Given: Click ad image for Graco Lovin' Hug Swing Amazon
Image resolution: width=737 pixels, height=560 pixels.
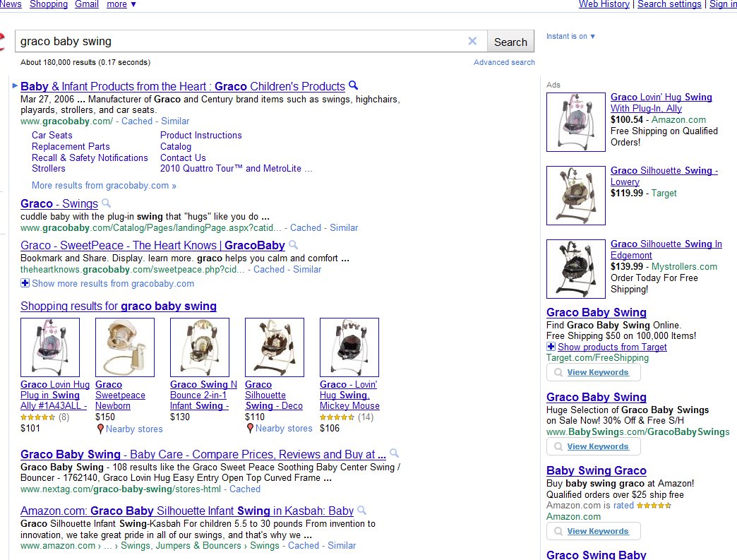Looking at the screenshot, I should coord(576,121).
